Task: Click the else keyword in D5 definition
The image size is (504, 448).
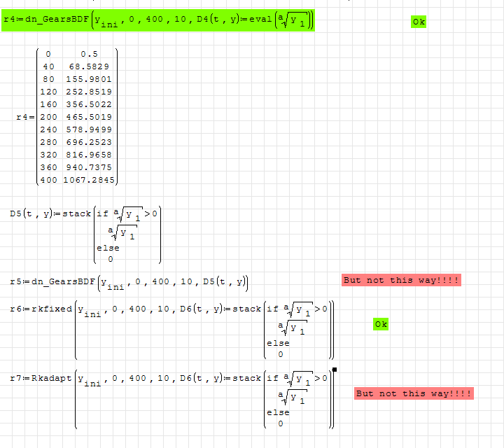Action: pyautogui.click(x=107, y=247)
